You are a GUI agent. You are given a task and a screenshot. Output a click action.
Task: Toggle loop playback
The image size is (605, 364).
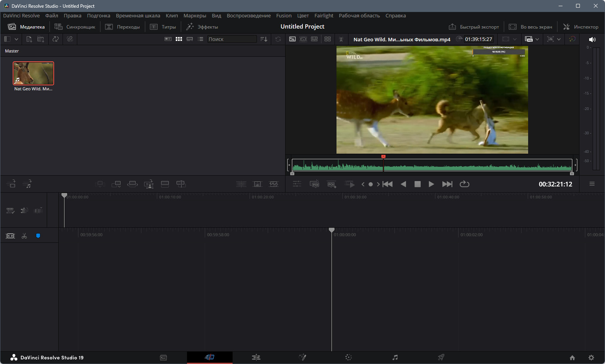pos(464,184)
